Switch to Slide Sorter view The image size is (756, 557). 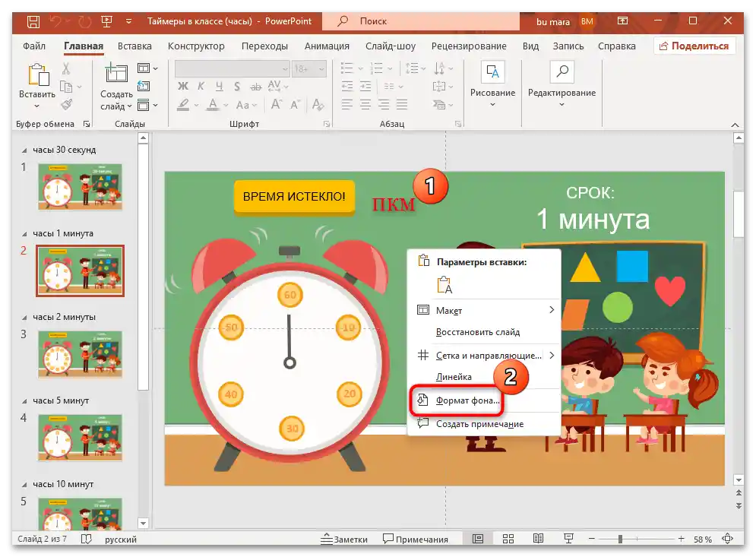click(x=508, y=539)
